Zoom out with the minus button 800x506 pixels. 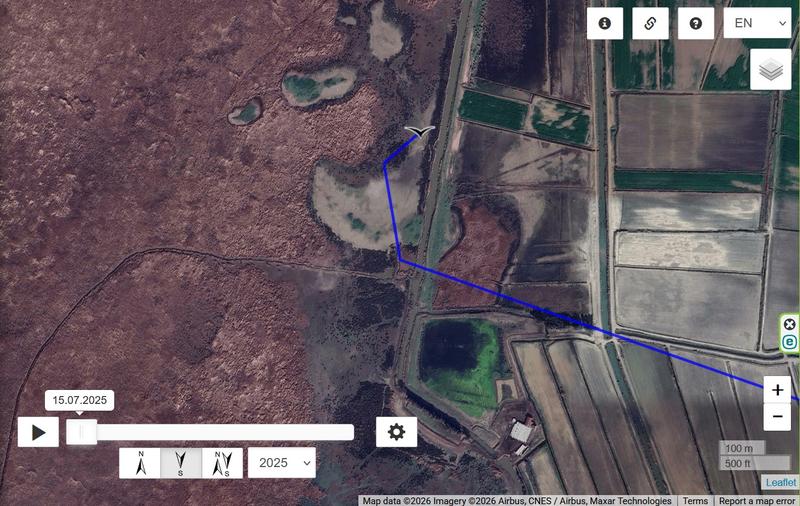pos(777,417)
